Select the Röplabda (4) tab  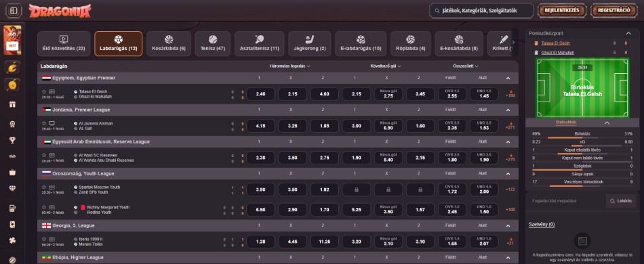410,44
